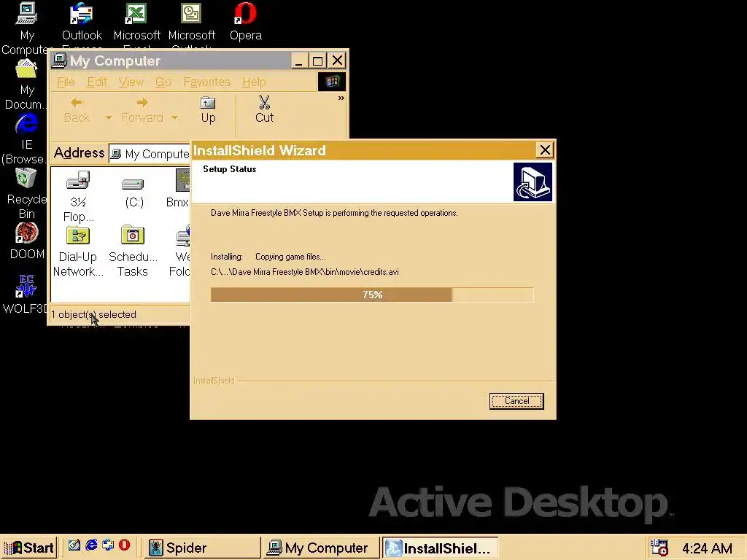Open File menu in My Computer
The width and height of the screenshot is (747, 560).
click(66, 82)
